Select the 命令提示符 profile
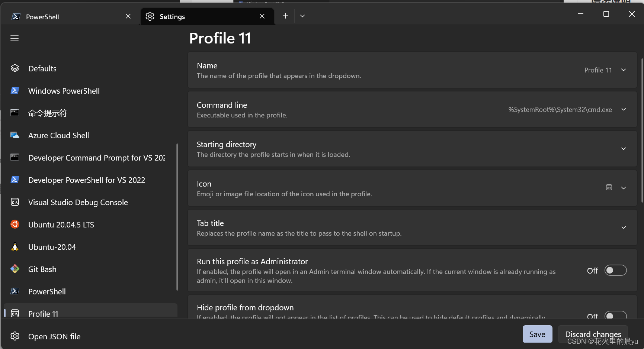Viewport: 644px width, 349px height. tap(90, 113)
